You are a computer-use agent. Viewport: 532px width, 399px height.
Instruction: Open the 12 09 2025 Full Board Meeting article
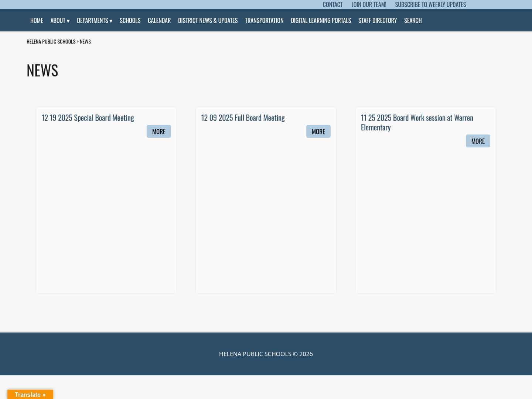(x=243, y=117)
